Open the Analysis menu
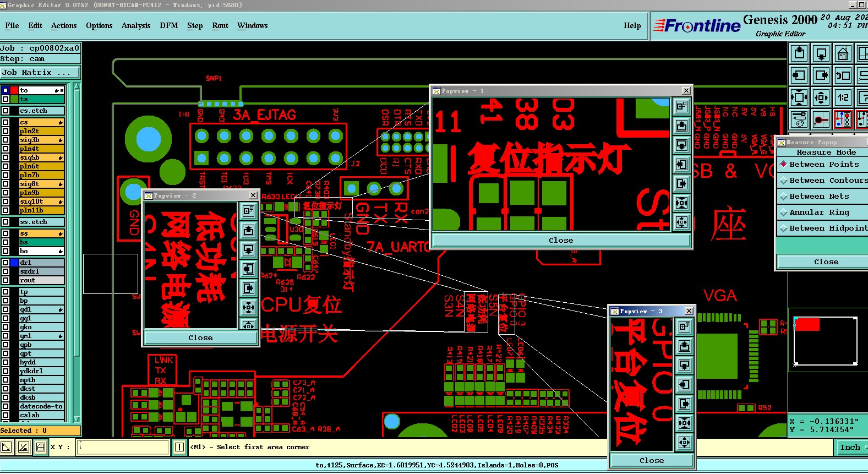The width and height of the screenshot is (868, 474). click(x=136, y=25)
